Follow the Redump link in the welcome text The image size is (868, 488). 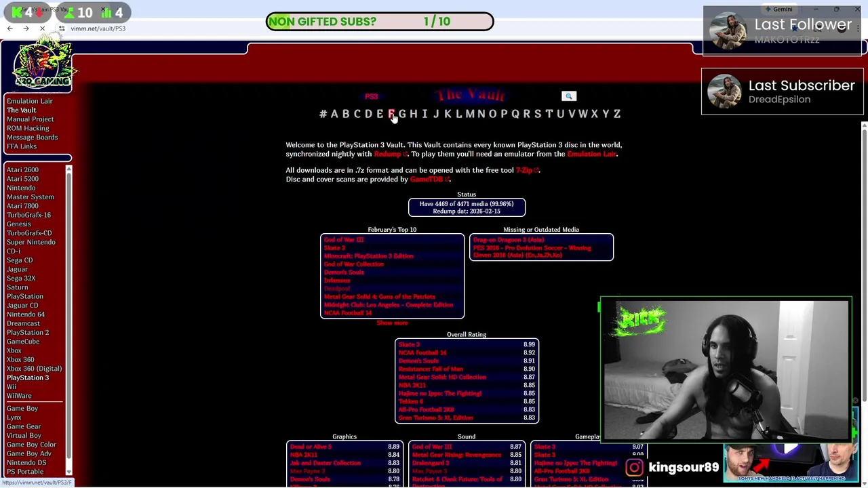pos(389,154)
